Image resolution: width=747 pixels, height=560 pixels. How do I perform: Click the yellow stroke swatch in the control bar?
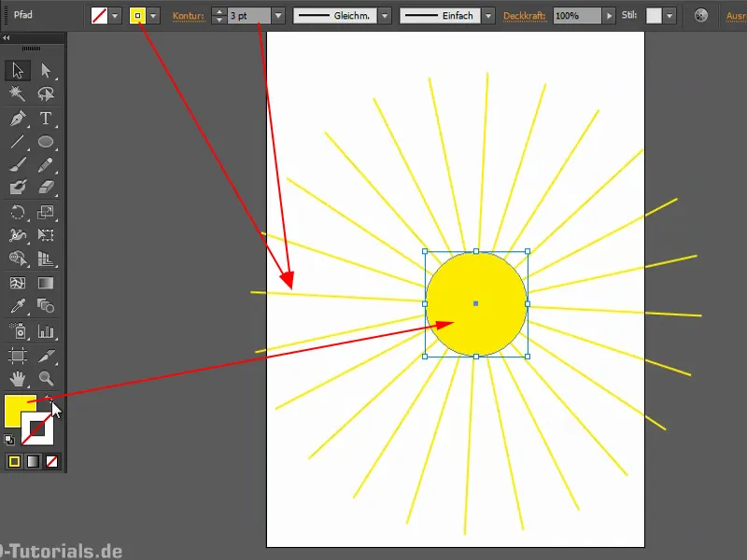click(x=137, y=16)
